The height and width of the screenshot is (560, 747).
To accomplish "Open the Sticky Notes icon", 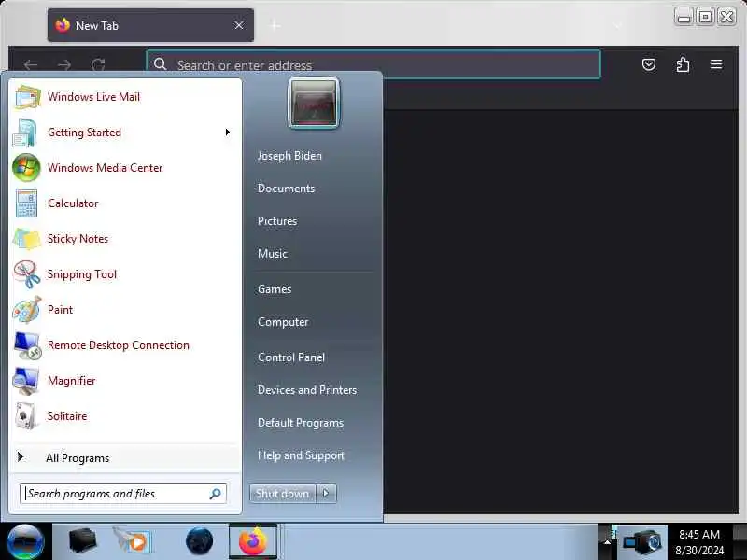I will pyautogui.click(x=27, y=239).
